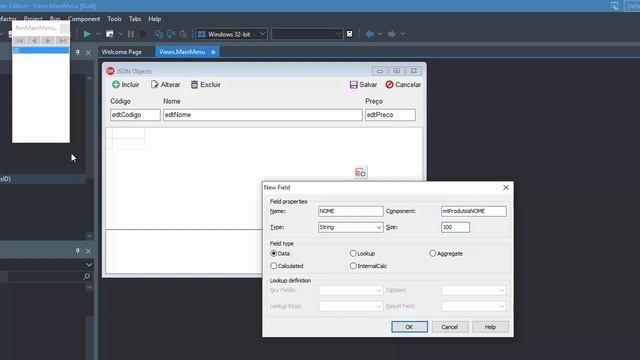Click the First record navigator button in popup
Viewport: 640px width, 360px height.
click(x=20, y=40)
